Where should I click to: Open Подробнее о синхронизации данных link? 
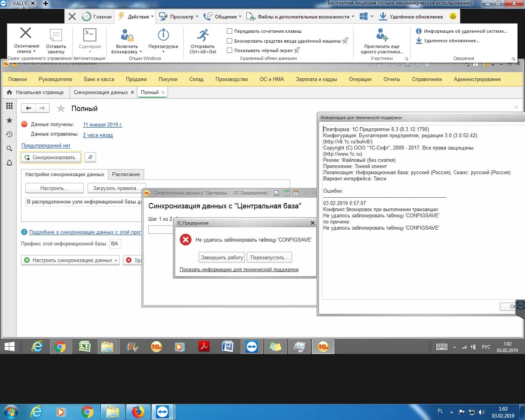85,232
